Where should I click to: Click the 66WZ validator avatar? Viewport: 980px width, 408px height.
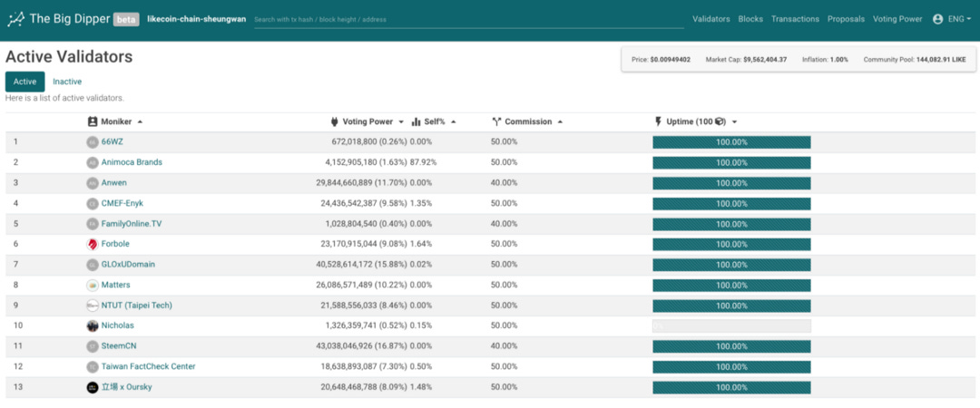click(93, 141)
